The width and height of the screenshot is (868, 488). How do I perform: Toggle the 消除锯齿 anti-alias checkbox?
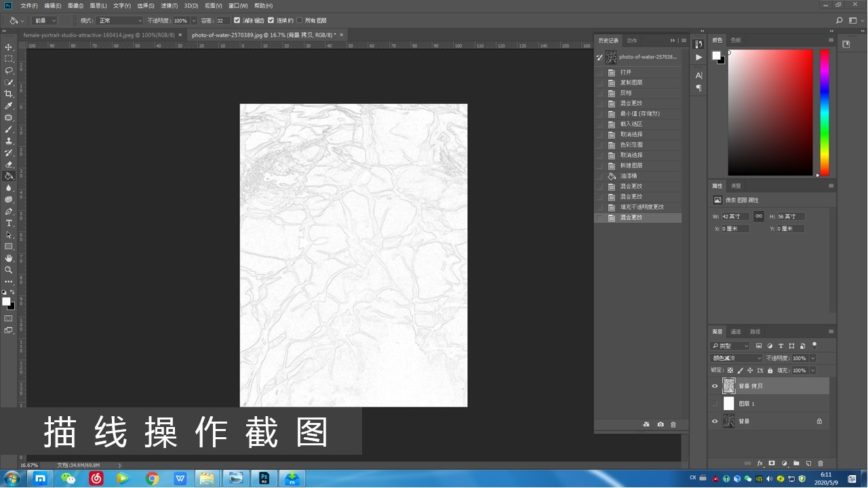[237, 20]
